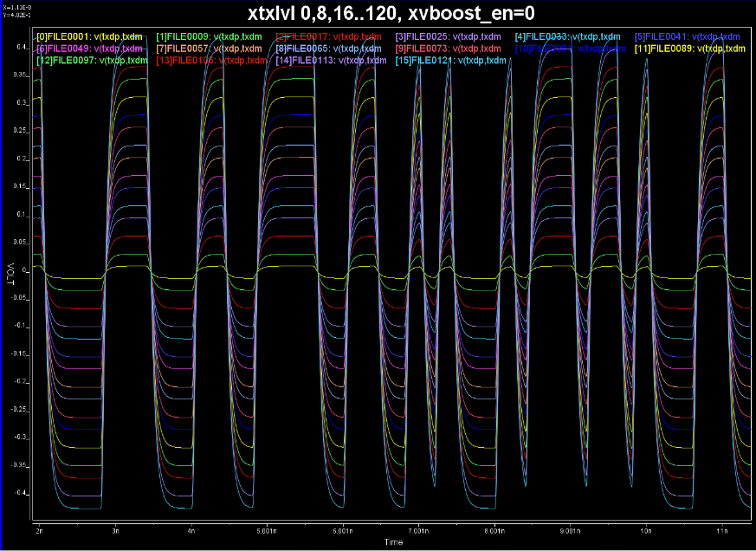Select the blue [5]FILE0041 legend entry
Image resolution: width=756 pixels, height=551 pixels.
click(688, 36)
